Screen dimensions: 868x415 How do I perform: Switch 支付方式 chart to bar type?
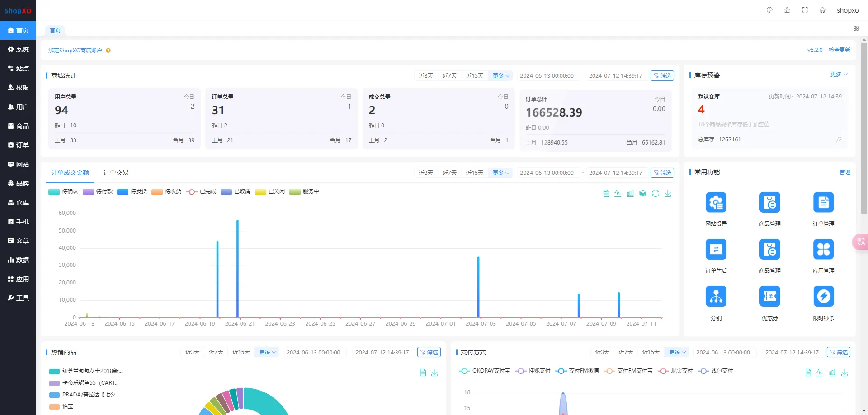[x=832, y=373]
